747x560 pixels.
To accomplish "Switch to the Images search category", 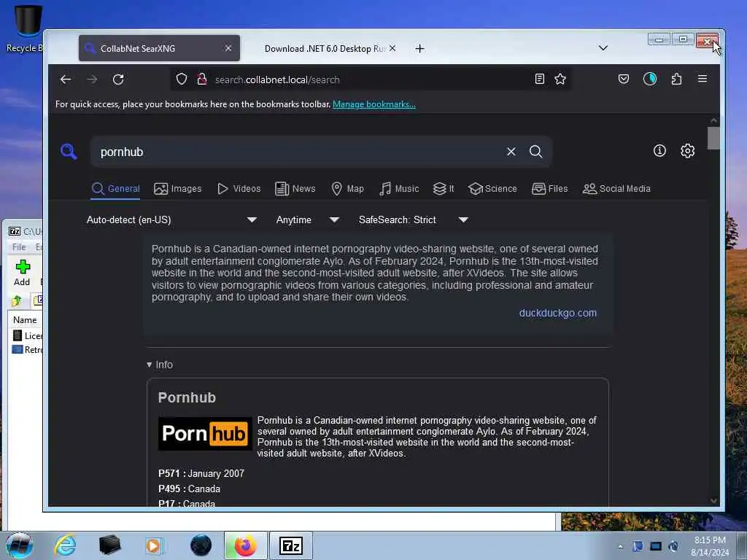I will click(x=178, y=189).
